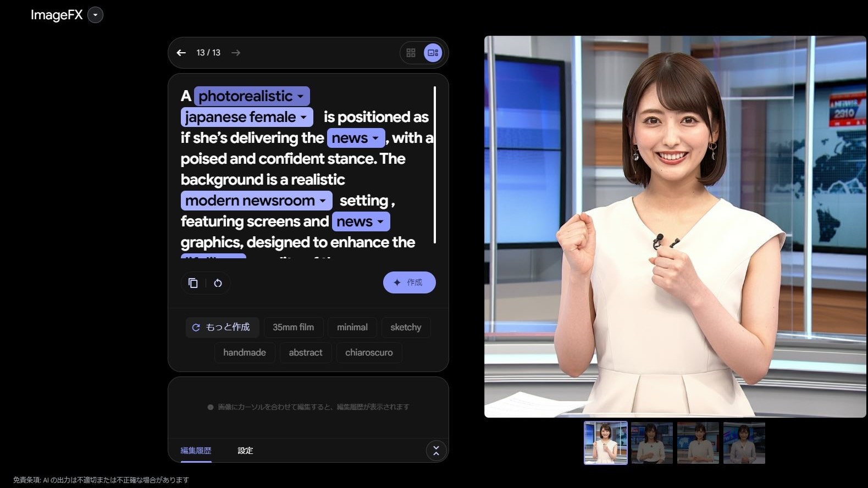Image resolution: width=868 pixels, height=488 pixels.
Task: Switch to single image detail view
Action: (x=433, y=53)
